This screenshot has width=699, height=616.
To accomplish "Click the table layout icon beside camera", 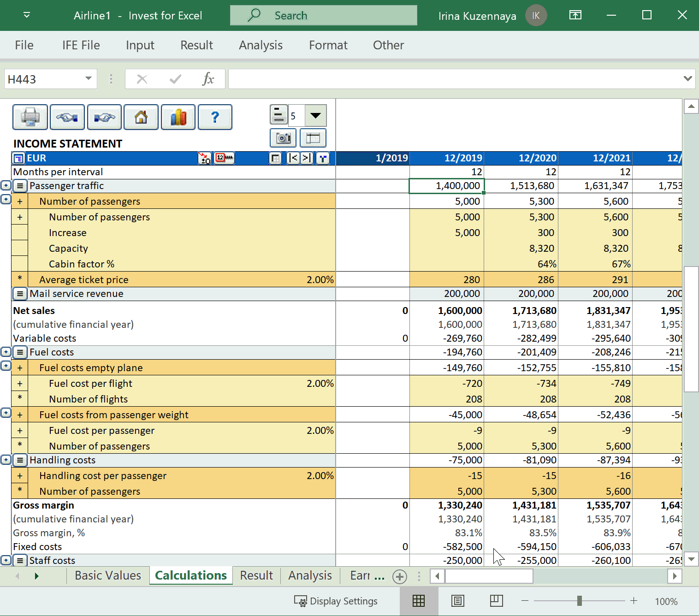I will pos(313,137).
